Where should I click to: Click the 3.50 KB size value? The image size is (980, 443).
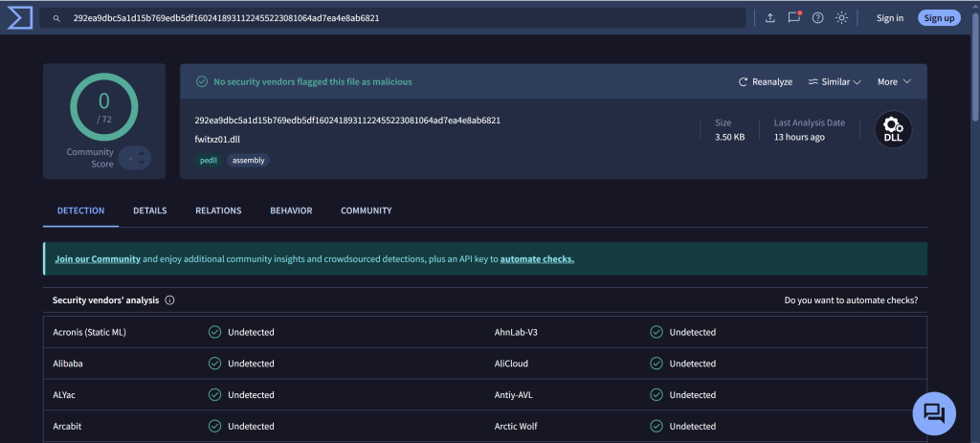click(x=730, y=137)
